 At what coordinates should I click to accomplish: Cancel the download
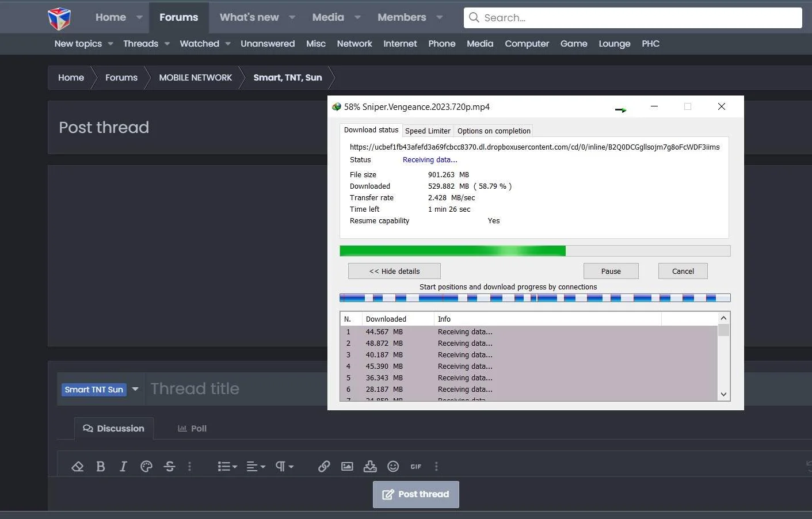[683, 271]
